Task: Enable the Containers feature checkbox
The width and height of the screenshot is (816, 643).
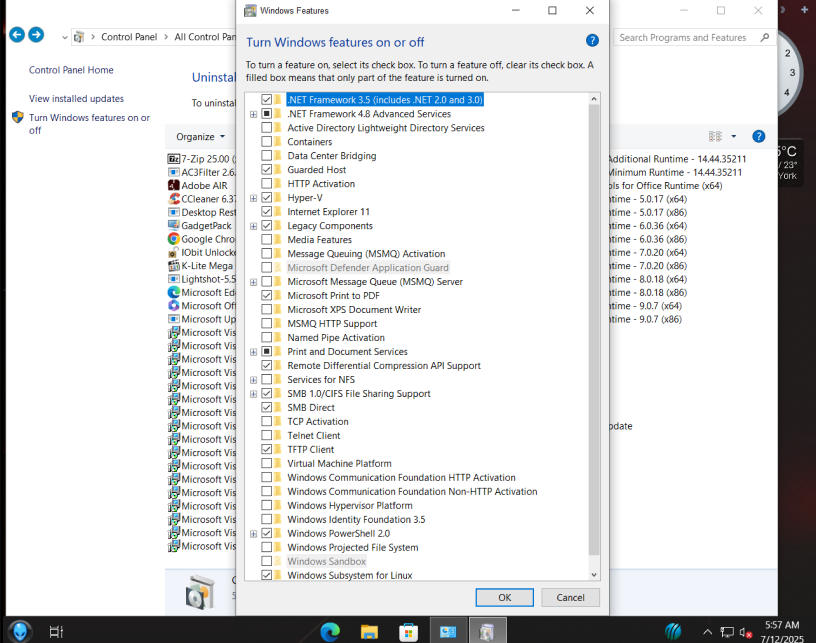Action: [266, 142]
